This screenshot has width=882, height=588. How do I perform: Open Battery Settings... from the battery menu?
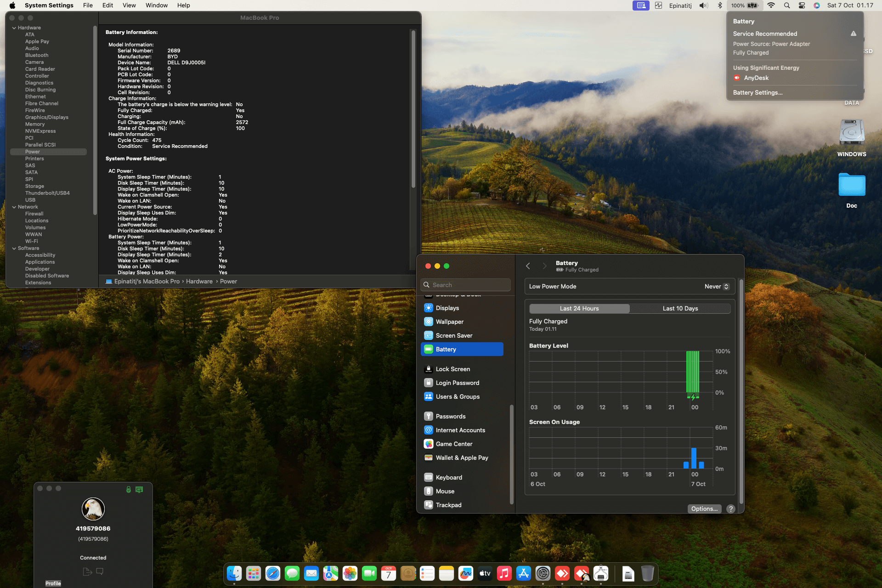[758, 93]
